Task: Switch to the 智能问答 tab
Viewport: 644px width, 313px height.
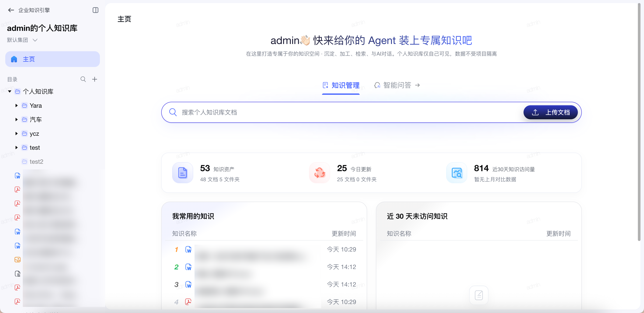Action: pos(397,85)
